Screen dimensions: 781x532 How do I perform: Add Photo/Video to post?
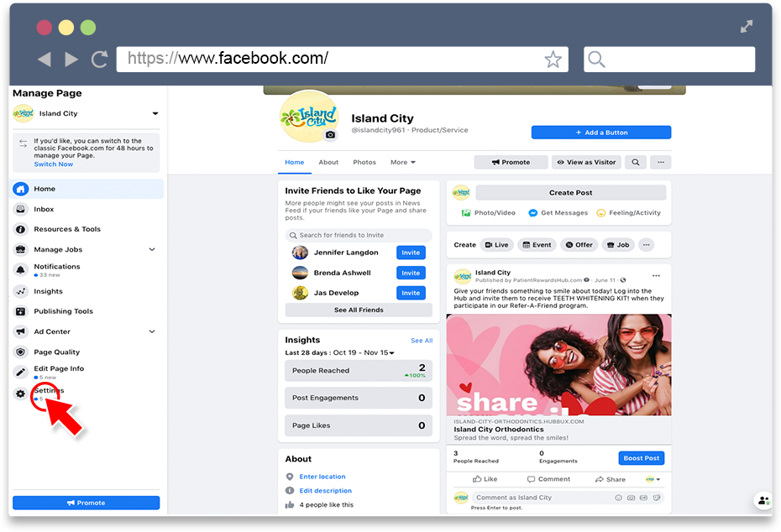coord(488,213)
